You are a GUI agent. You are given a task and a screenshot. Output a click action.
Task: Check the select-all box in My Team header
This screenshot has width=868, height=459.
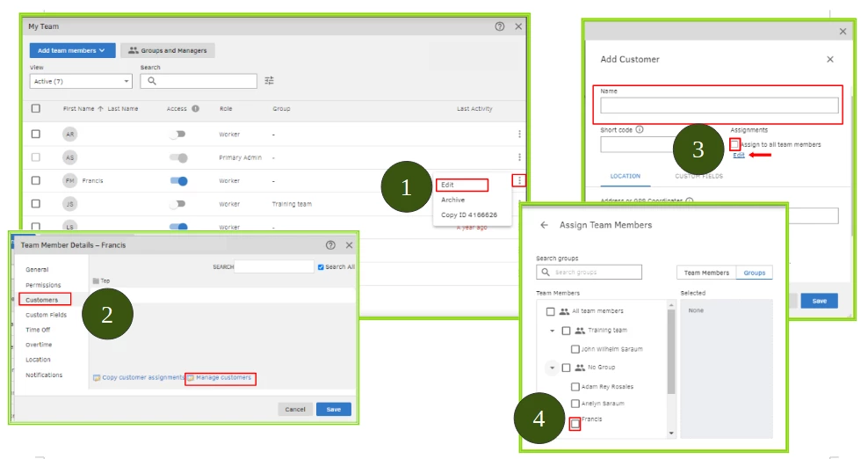tap(36, 109)
